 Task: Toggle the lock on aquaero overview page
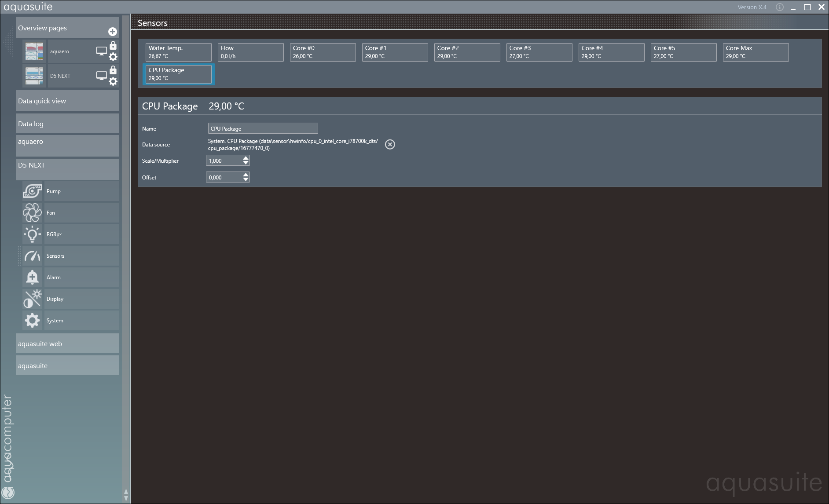[x=113, y=45]
